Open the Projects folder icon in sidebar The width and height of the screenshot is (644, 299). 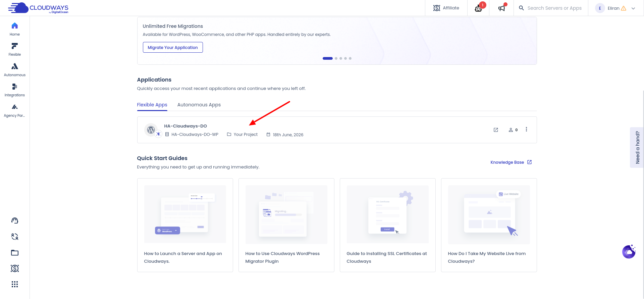point(15,253)
